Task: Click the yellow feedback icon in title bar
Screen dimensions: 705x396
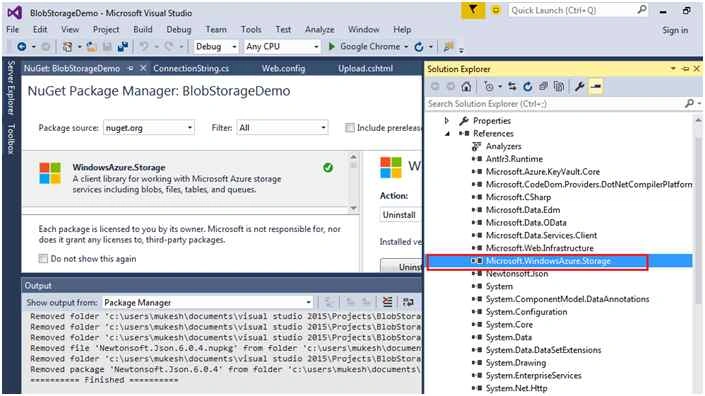Action: (495, 10)
